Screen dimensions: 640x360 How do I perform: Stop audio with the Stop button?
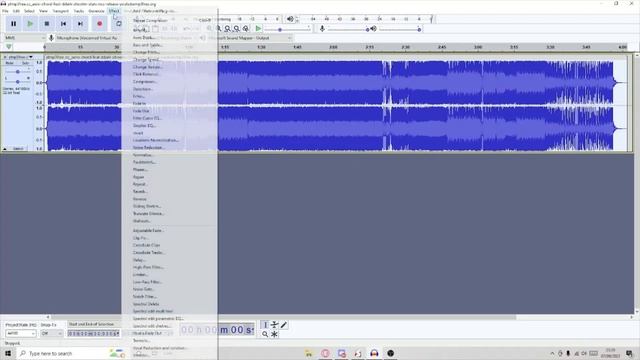(x=47, y=24)
